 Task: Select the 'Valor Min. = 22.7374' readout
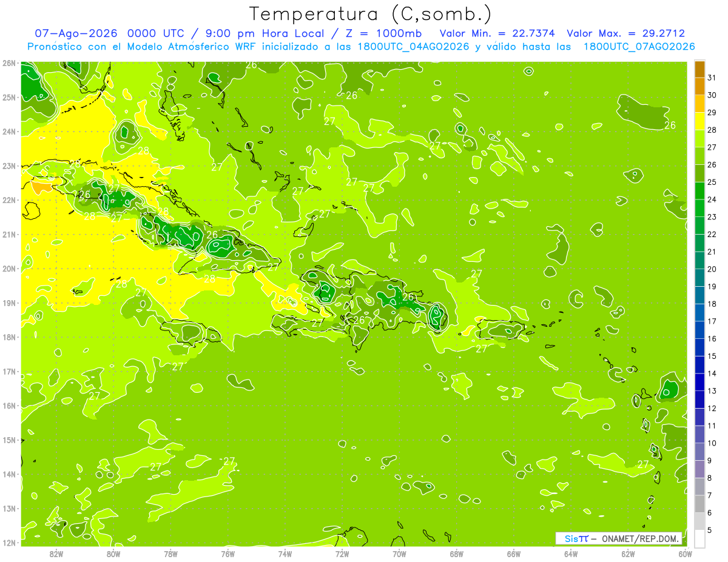(x=496, y=33)
